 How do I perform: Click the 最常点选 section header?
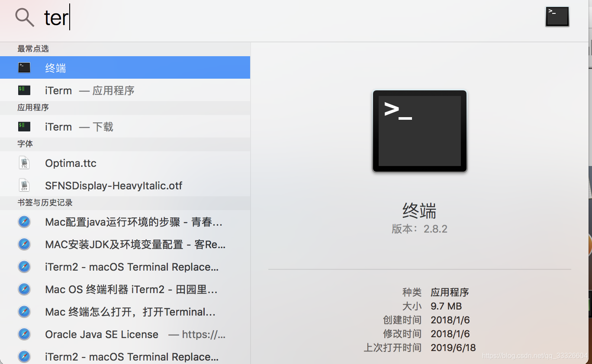tap(33, 49)
